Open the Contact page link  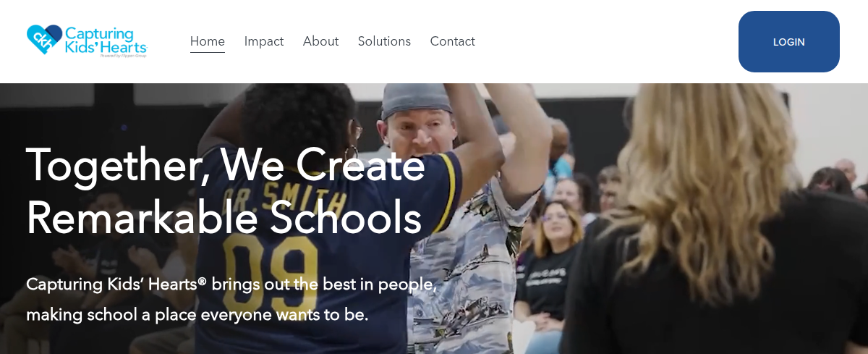pos(452,41)
